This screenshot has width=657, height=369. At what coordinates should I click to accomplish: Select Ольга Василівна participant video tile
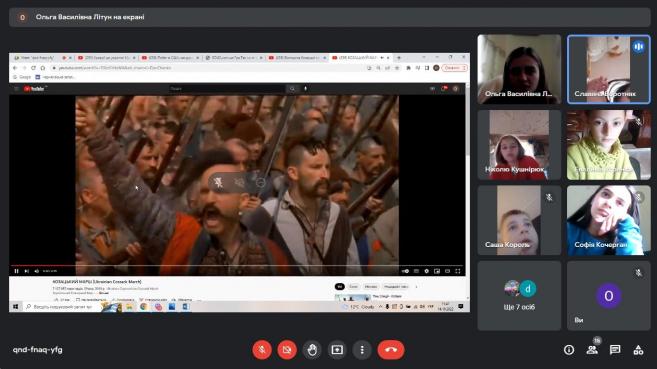point(519,69)
